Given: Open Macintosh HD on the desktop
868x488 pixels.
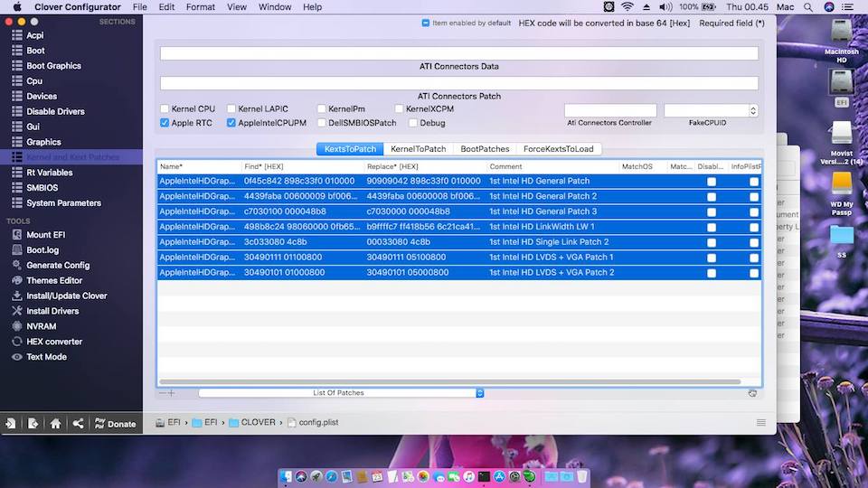Looking at the screenshot, I should pos(842,41).
